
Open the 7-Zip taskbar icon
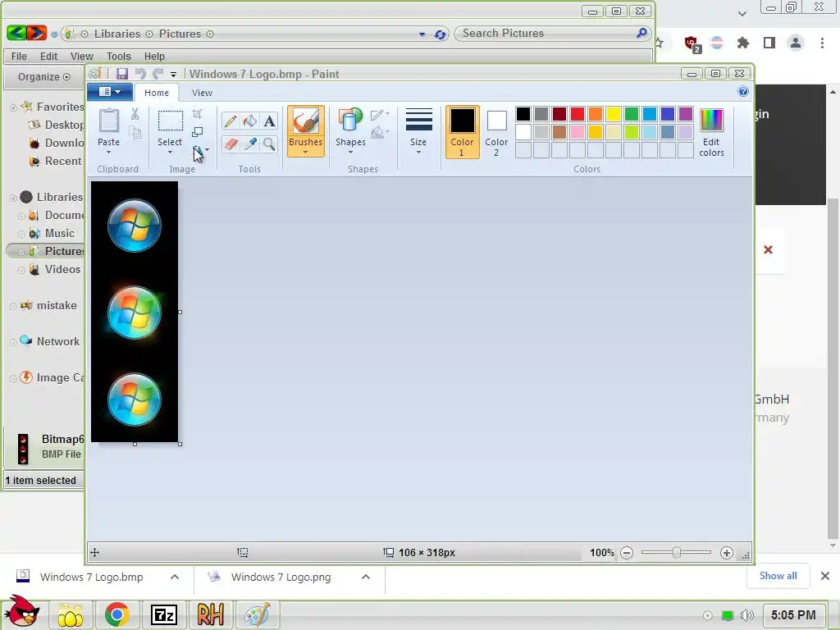point(164,615)
